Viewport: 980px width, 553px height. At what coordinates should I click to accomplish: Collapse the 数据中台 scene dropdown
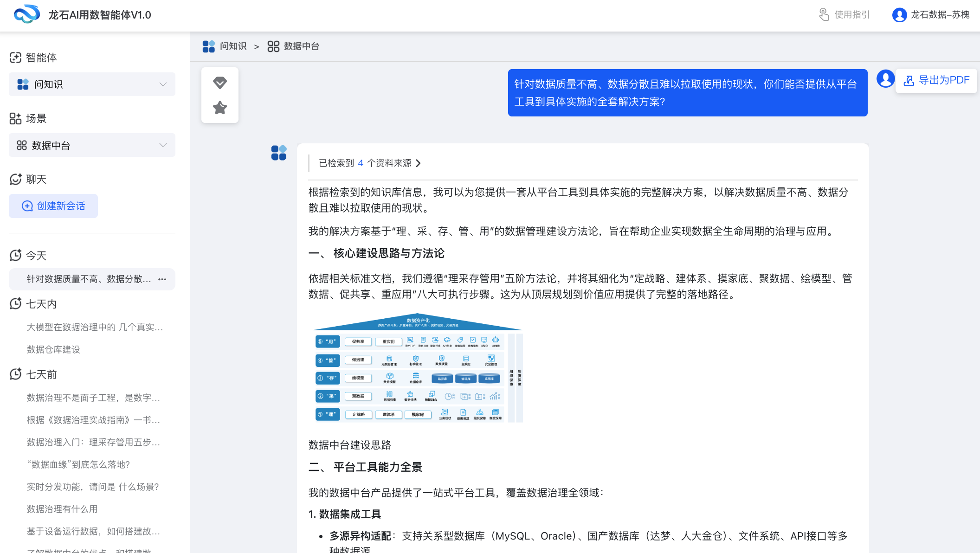point(162,145)
